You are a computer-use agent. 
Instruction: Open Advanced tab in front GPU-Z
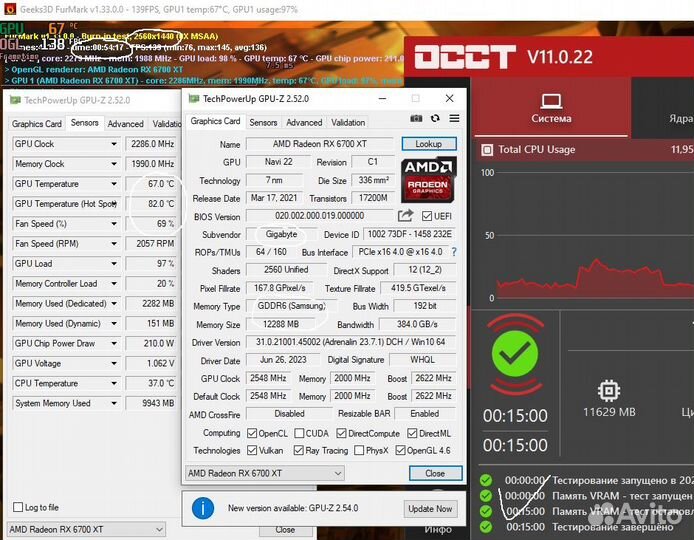304,123
